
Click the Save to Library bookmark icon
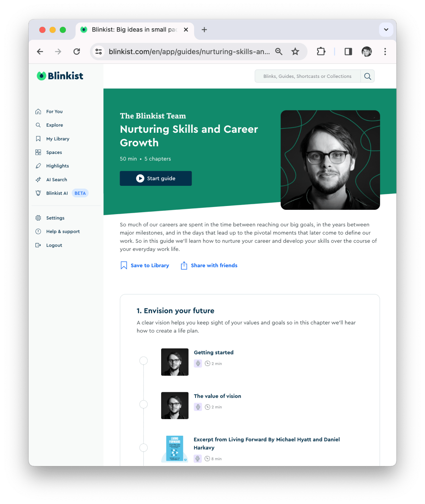point(124,265)
